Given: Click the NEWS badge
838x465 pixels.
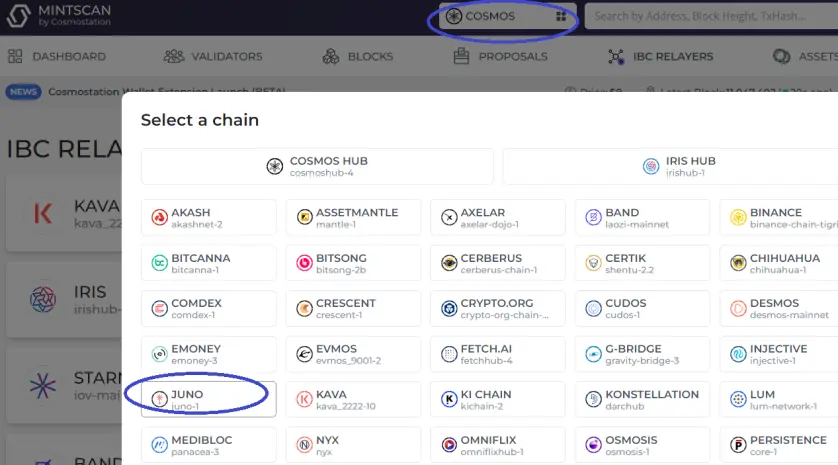Looking at the screenshot, I should click(x=24, y=92).
